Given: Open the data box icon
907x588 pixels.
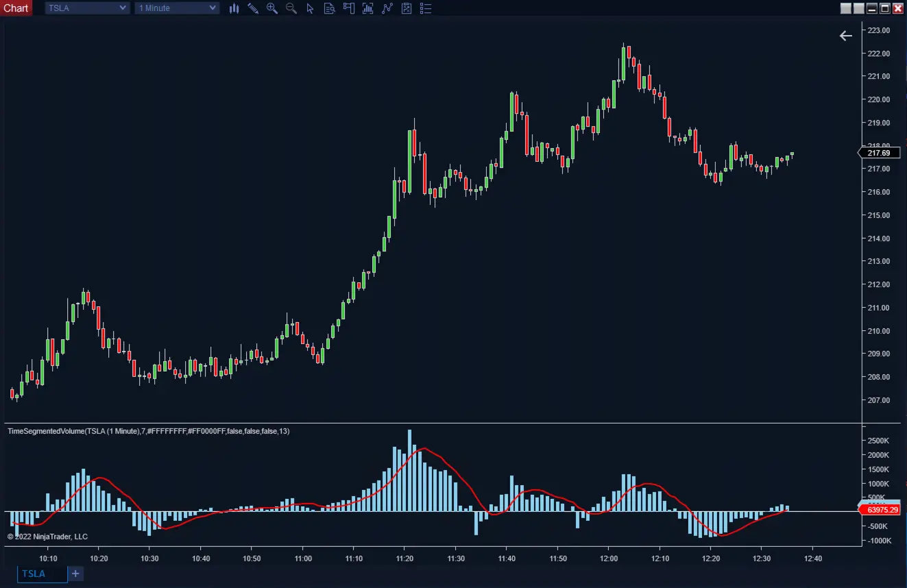Looking at the screenshot, I should 330,8.
